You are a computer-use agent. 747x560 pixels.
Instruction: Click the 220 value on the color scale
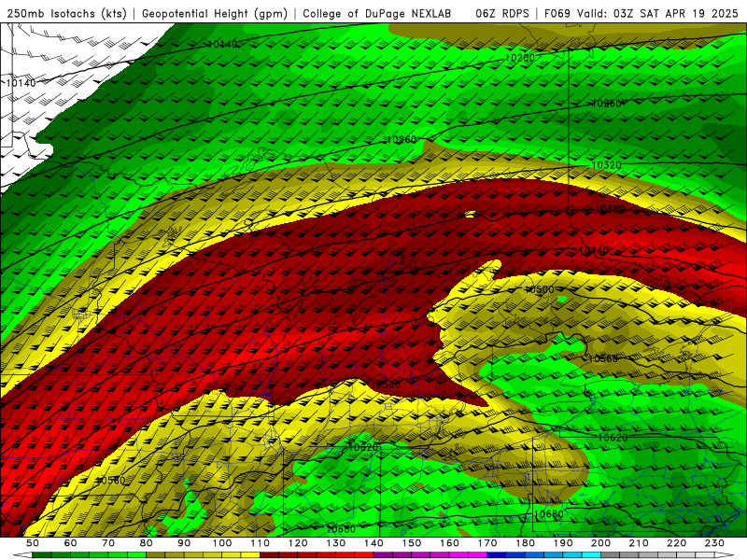(x=676, y=543)
